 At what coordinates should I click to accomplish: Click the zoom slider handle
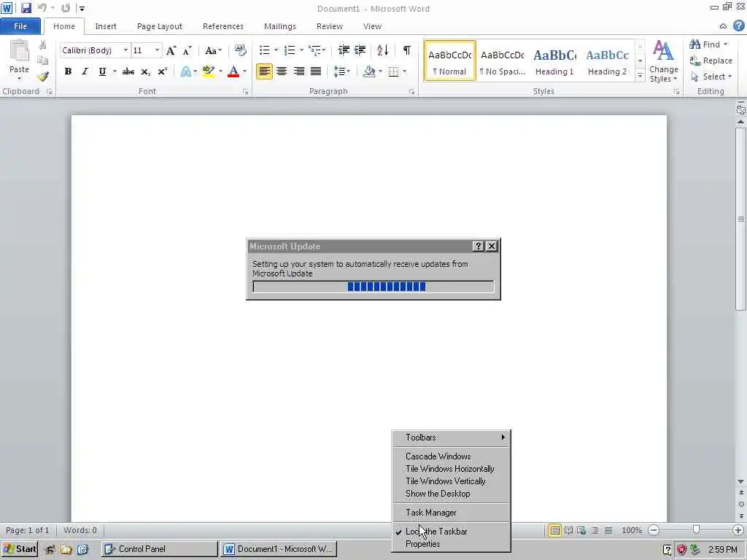point(696,530)
